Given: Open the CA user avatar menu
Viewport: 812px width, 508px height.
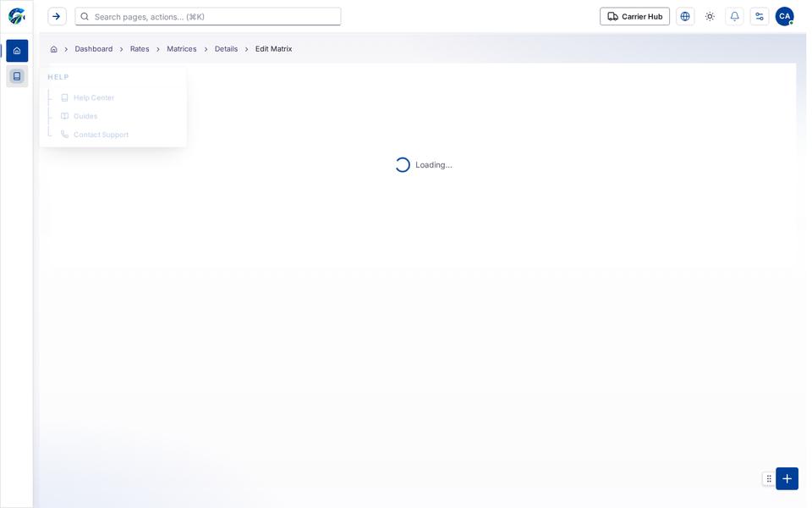Looking at the screenshot, I should 785,17.
